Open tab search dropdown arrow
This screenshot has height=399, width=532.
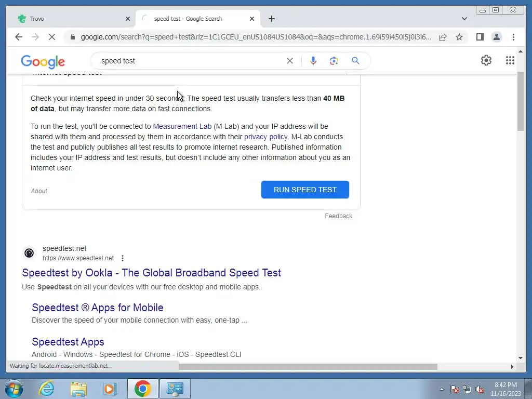click(x=464, y=19)
